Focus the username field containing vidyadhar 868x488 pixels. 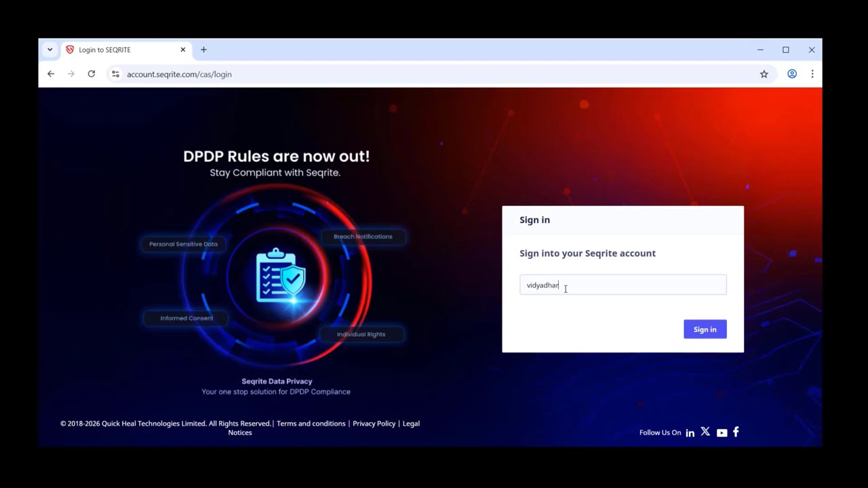623,285
